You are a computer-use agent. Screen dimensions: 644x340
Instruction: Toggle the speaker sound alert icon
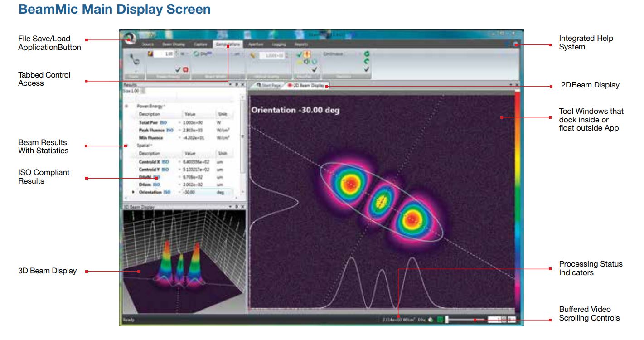pos(306,61)
